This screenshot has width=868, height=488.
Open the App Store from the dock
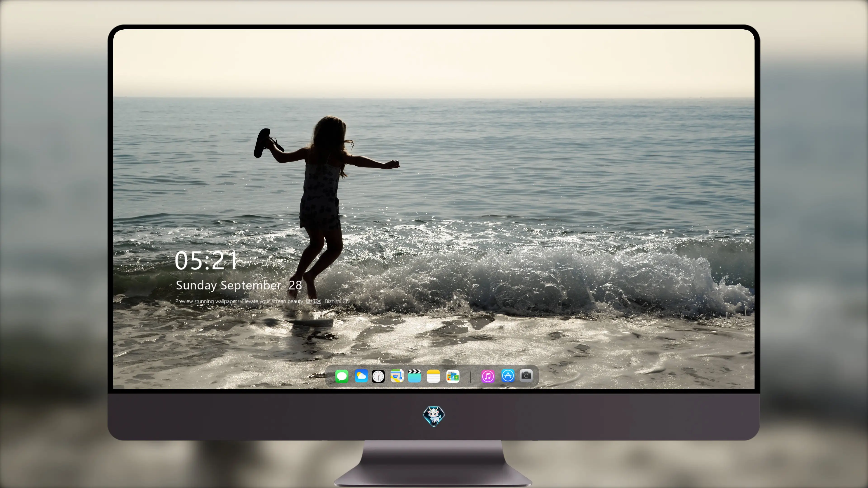click(x=508, y=376)
